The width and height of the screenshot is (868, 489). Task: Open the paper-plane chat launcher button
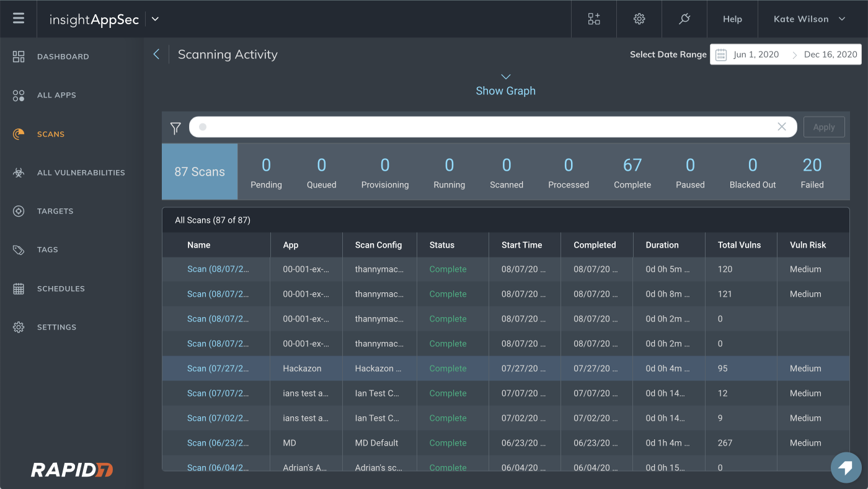click(846, 468)
